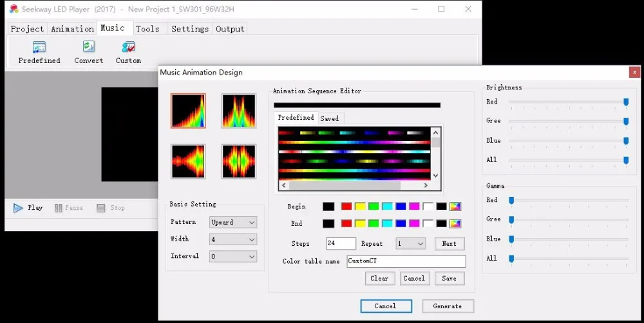
Task: Click the color table list scroll-down arrow
Action: coord(436,175)
